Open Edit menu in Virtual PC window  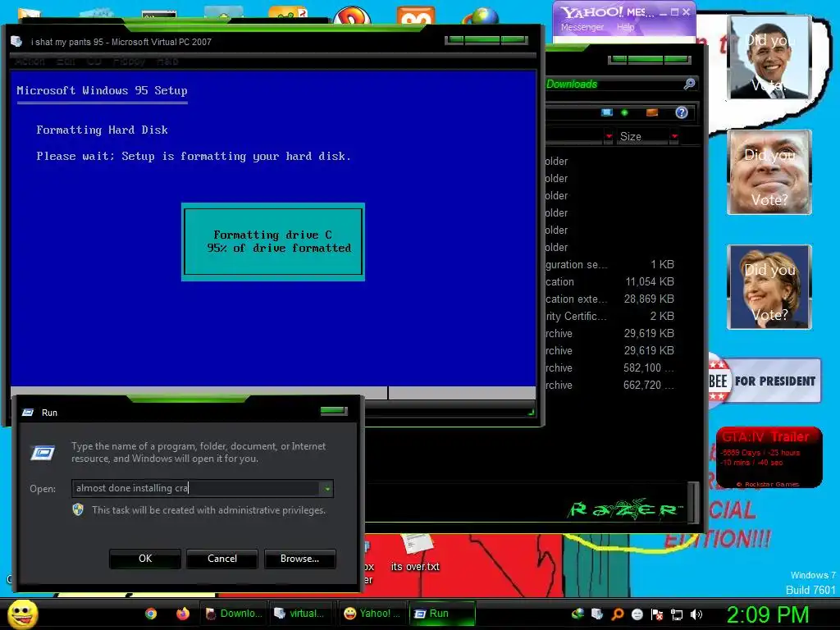click(66, 62)
